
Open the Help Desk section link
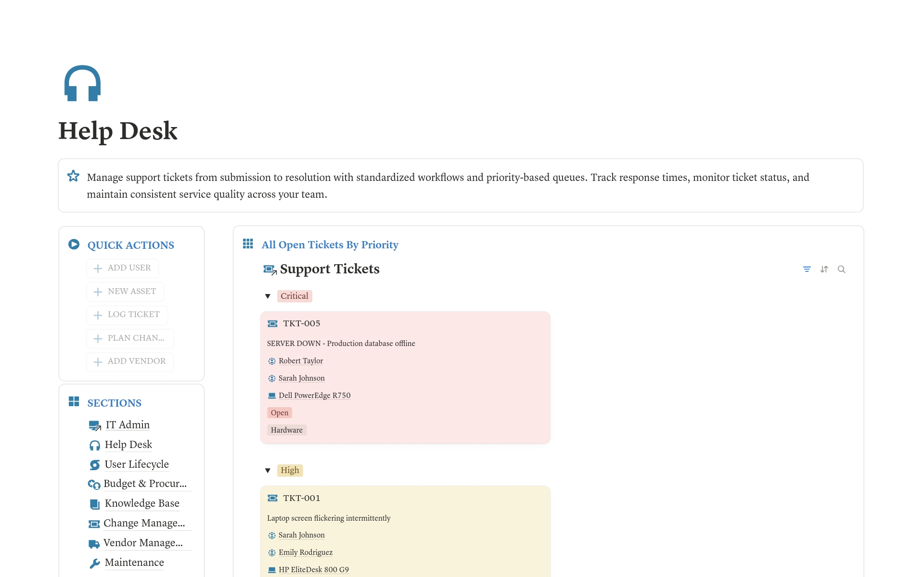click(128, 444)
